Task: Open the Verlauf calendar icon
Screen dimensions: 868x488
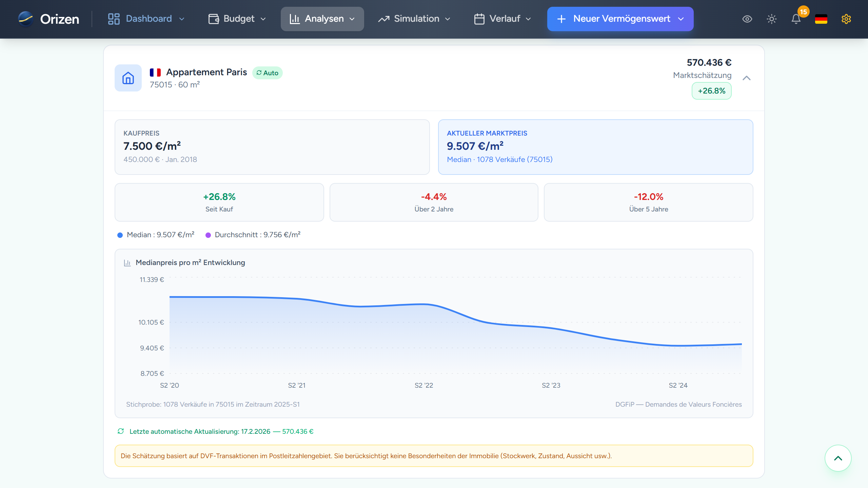Action: tap(479, 19)
